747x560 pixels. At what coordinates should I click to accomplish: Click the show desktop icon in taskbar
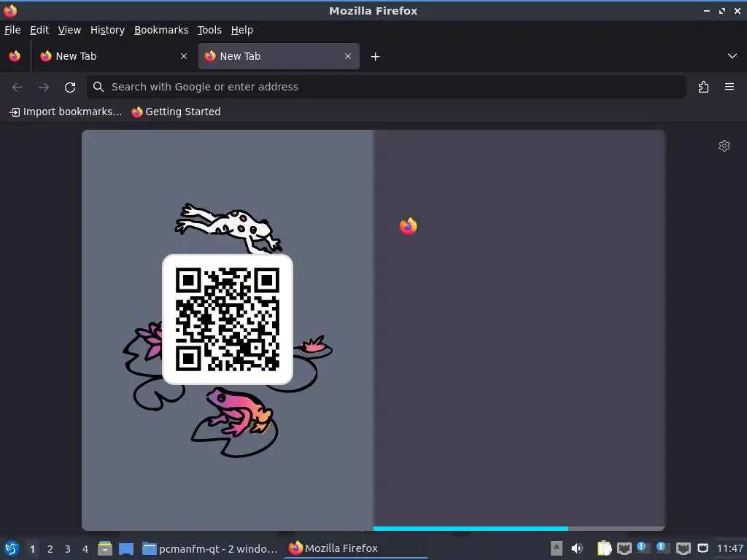126,548
